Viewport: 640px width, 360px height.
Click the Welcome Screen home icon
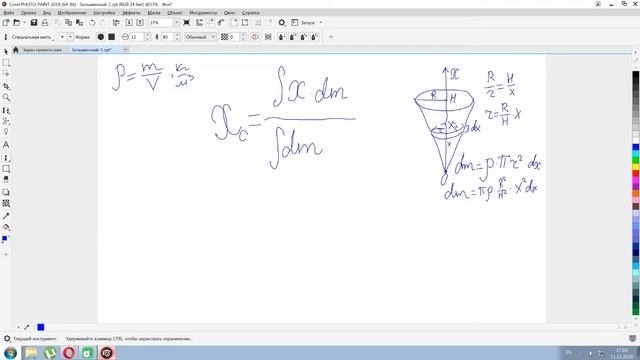(x=16, y=50)
